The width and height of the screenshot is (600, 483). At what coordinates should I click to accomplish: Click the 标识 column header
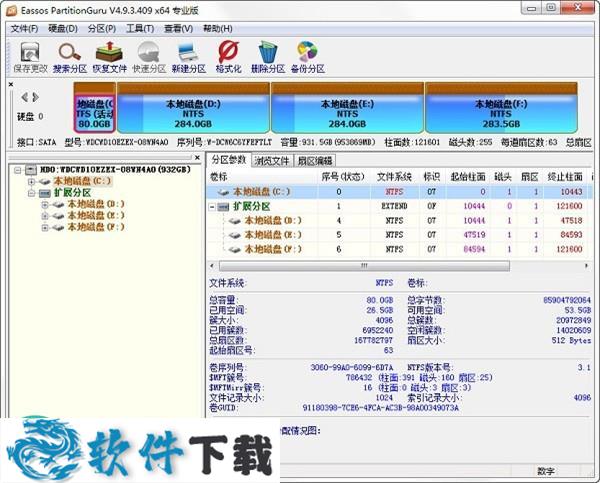coord(432,177)
